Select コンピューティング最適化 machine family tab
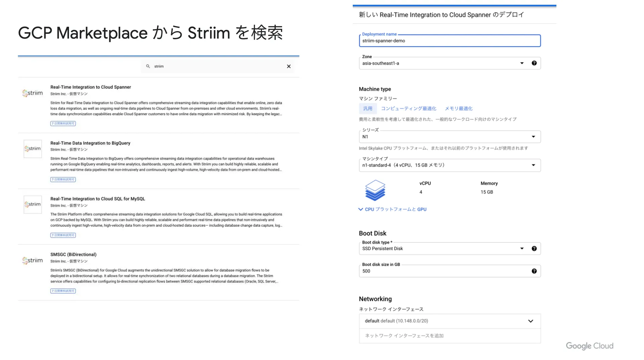 pos(409,109)
